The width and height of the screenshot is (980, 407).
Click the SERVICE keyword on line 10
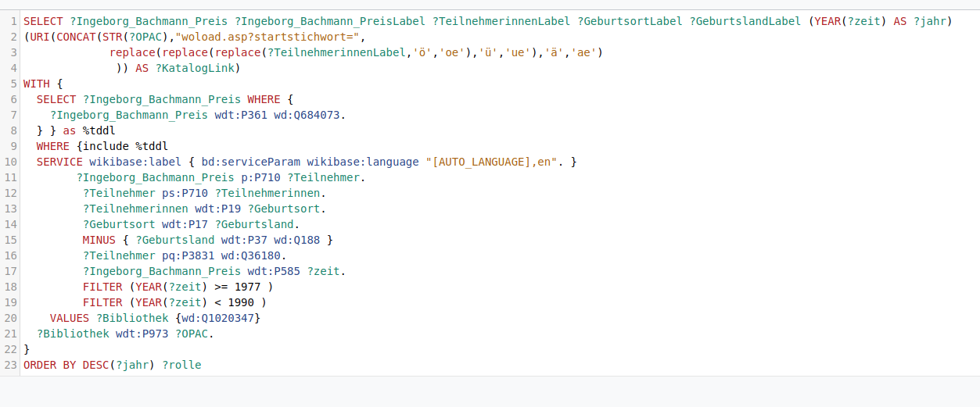(x=59, y=162)
